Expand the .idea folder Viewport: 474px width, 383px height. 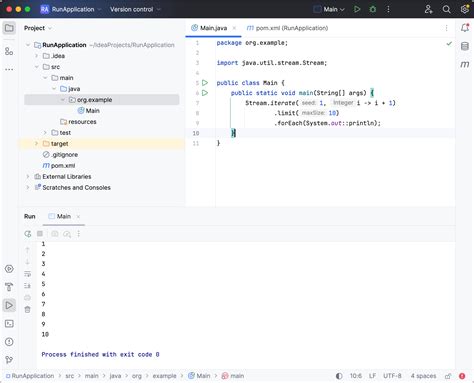36,56
